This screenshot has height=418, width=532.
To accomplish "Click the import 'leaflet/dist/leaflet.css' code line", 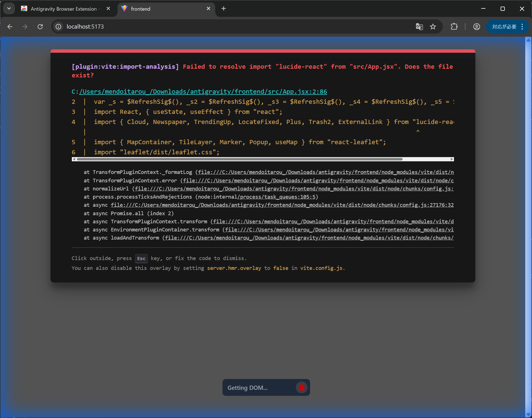I will click(x=157, y=152).
